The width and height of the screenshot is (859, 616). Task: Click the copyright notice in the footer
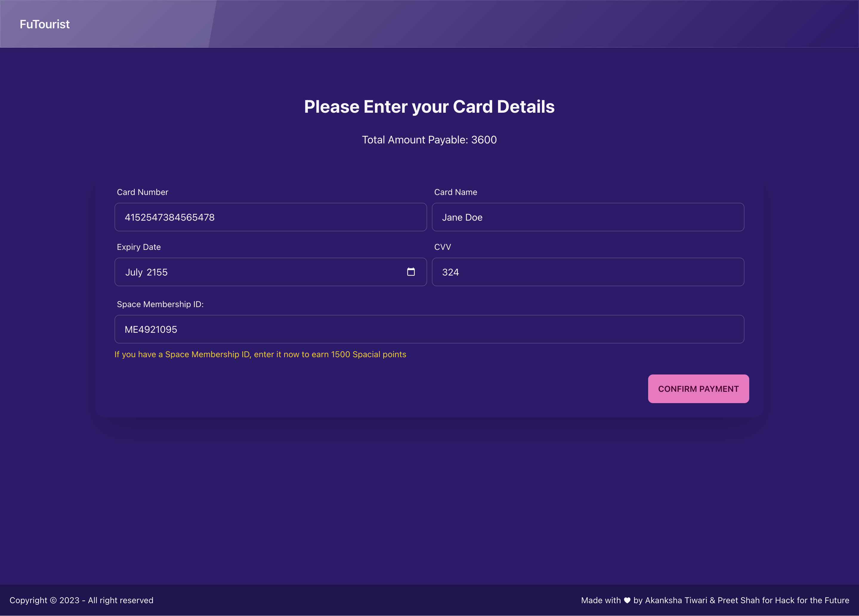coord(81,600)
